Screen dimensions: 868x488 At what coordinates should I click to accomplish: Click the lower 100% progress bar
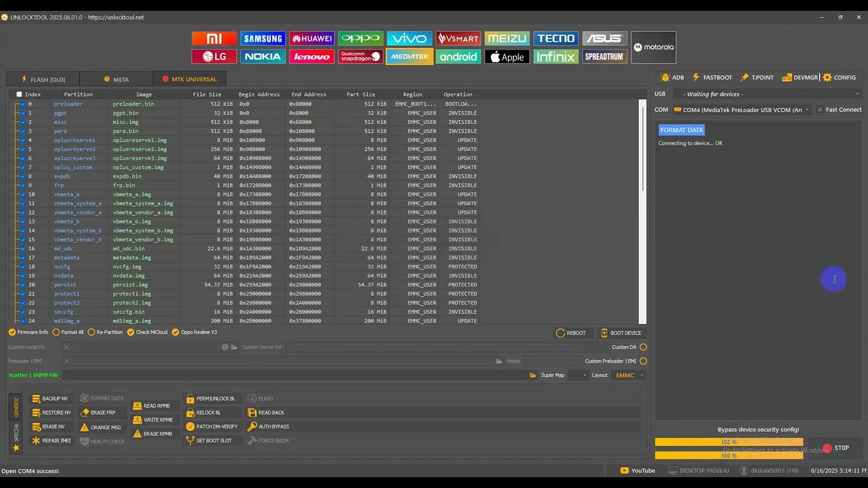(729, 455)
